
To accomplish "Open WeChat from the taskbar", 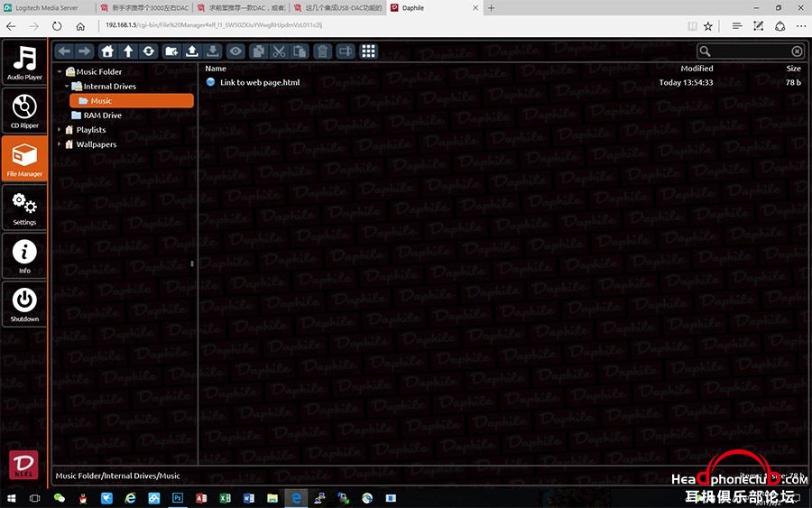I will 60,498.
